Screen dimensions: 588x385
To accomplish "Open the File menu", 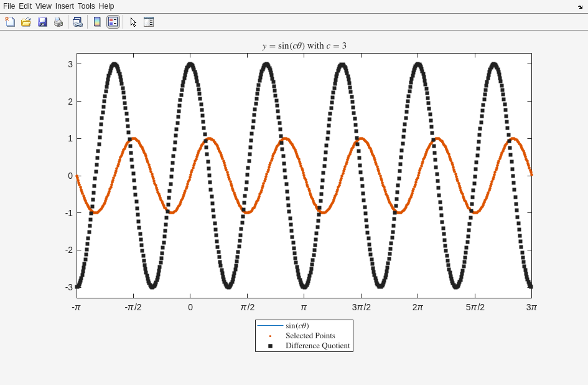I will [9, 6].
